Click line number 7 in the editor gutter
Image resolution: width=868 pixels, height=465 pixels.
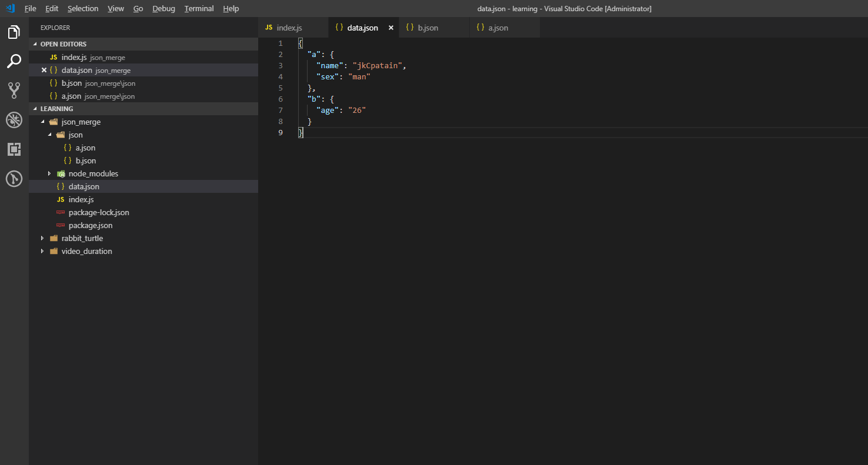[281, 111]
